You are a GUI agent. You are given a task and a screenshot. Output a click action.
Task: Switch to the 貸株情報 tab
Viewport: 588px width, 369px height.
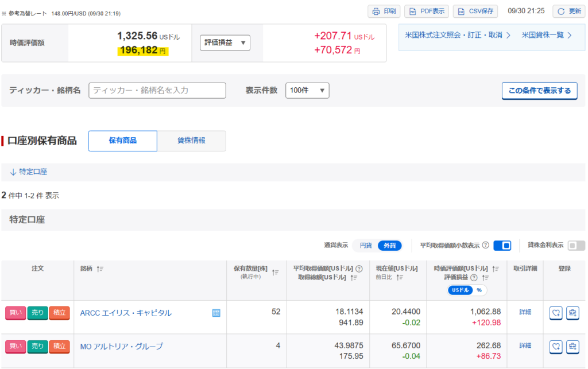[191, 141]
